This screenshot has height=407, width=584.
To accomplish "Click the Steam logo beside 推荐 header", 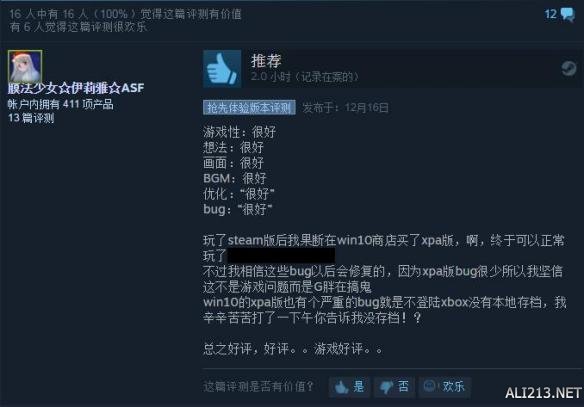I will pos(569,69).
